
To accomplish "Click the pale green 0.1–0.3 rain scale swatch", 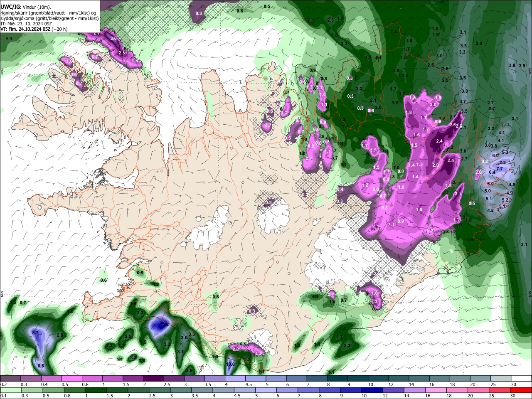I will (11, 390).
